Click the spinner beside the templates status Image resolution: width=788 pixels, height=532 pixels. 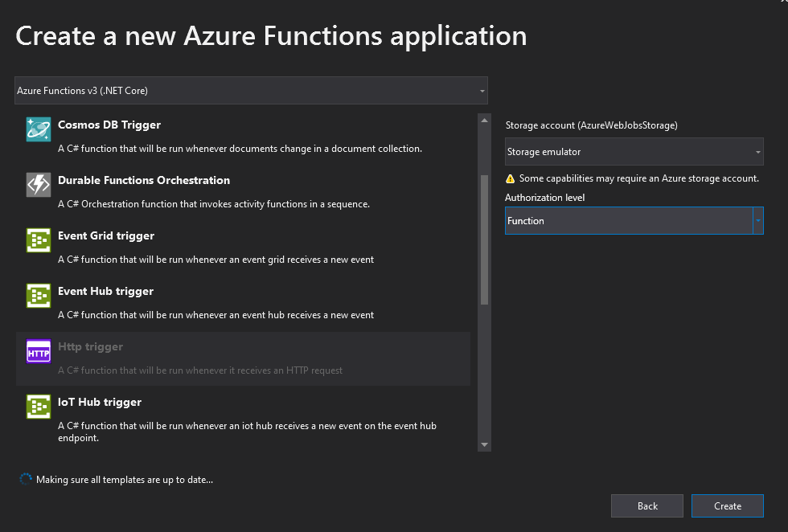tap(26, 479)
